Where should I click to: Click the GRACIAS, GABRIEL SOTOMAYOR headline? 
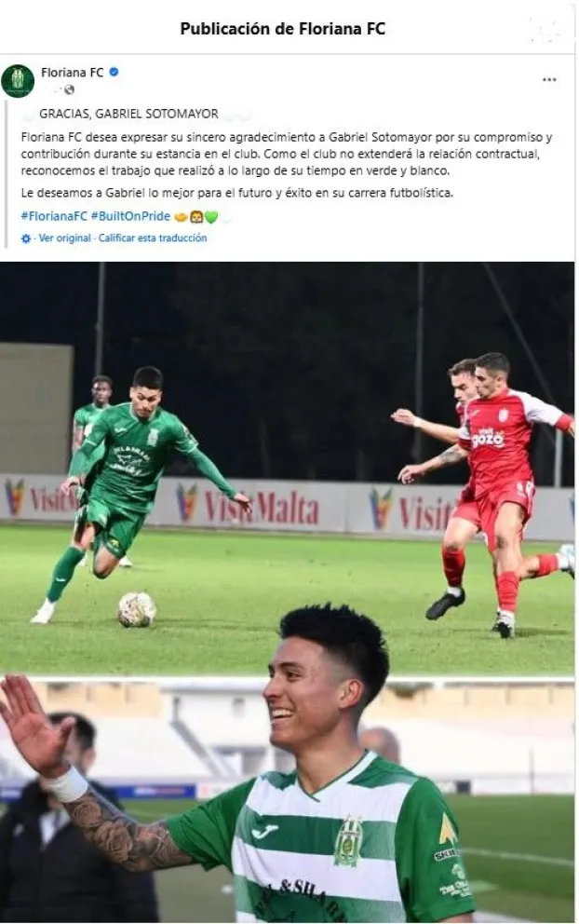coord(129,114)
